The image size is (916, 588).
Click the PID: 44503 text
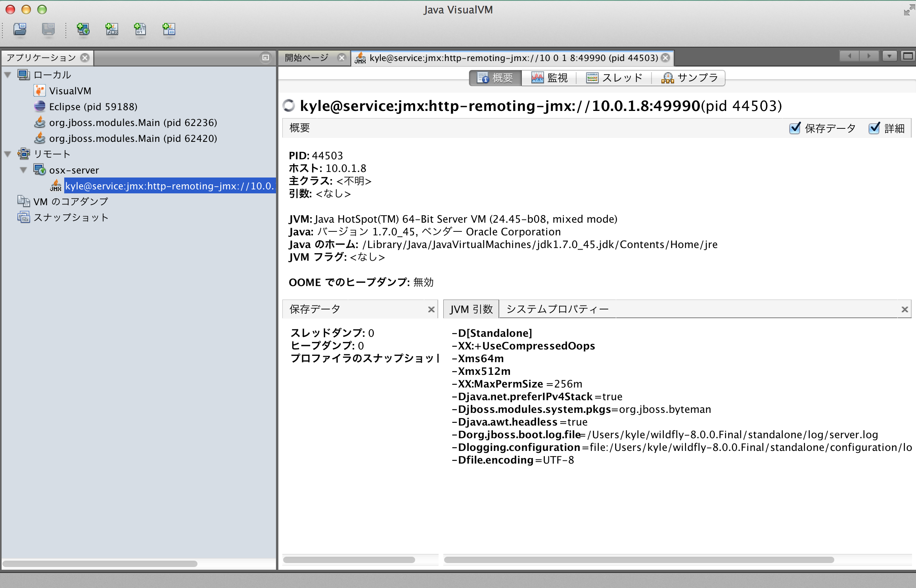click(x=316, y=156)
